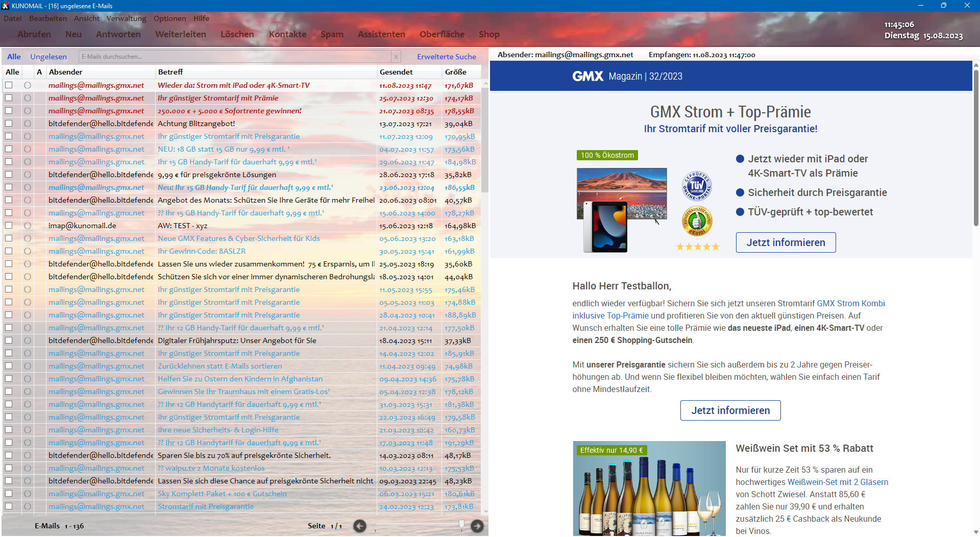Open Kontakte from the toolbar
980x537 pixels.
(x=288, y=34)
